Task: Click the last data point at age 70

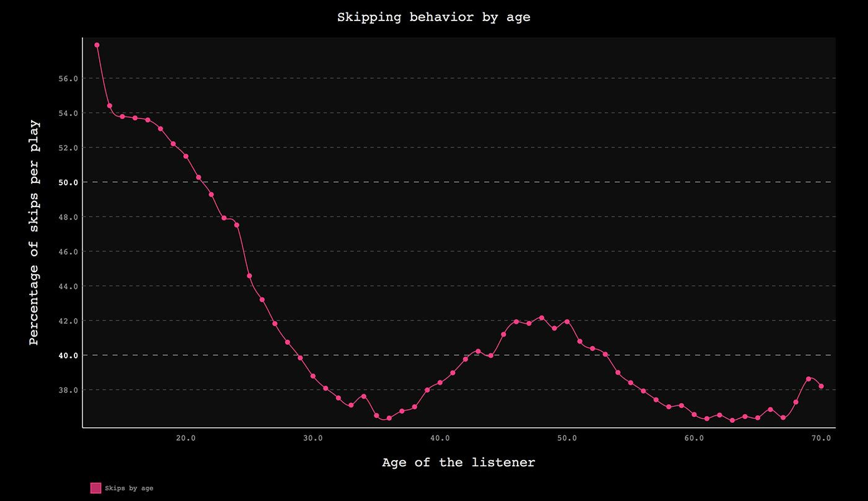Action: [x=821, y=386]
